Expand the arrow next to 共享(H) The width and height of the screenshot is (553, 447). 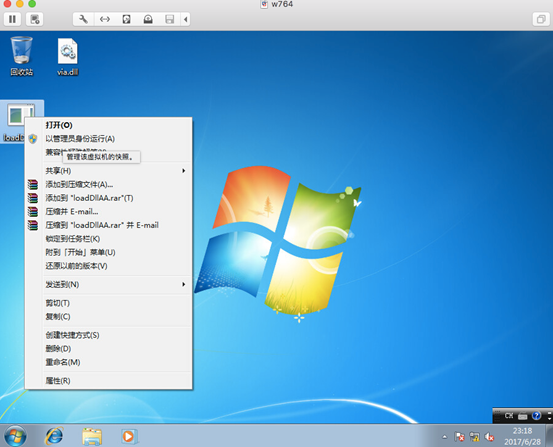184,171
